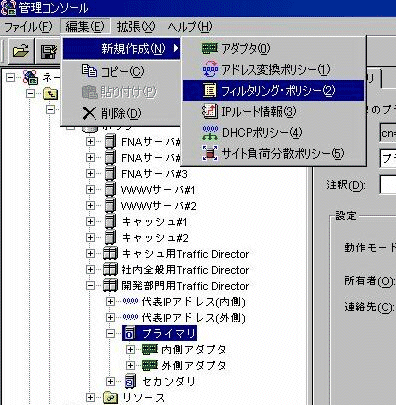Click the 注釈(D) text input field

click(388, 184)
